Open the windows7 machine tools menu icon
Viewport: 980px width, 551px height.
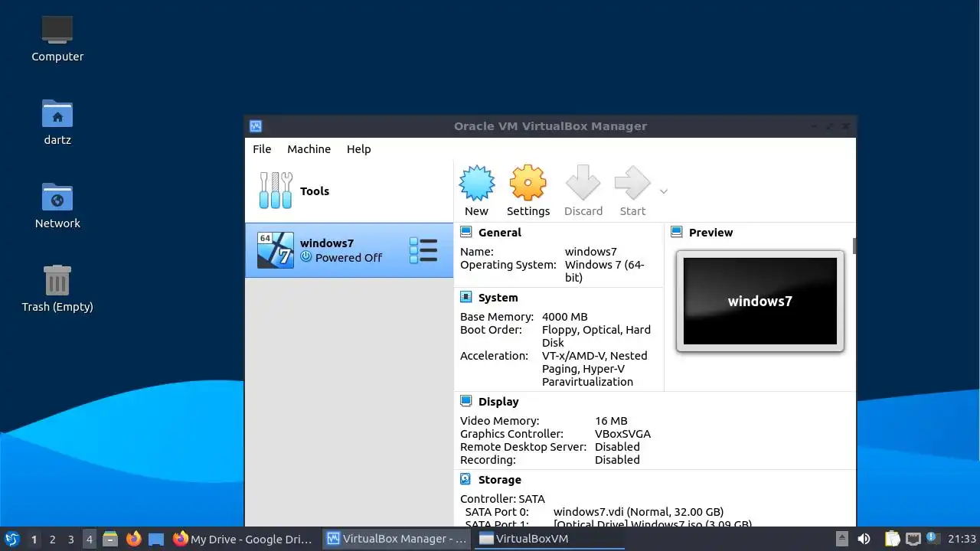(x=423, y=250)
